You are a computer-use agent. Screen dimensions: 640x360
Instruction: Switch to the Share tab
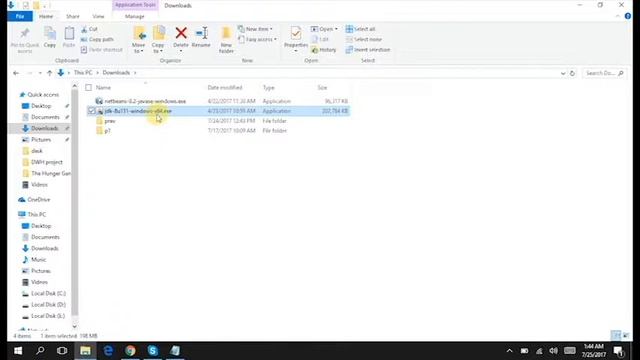73,16
